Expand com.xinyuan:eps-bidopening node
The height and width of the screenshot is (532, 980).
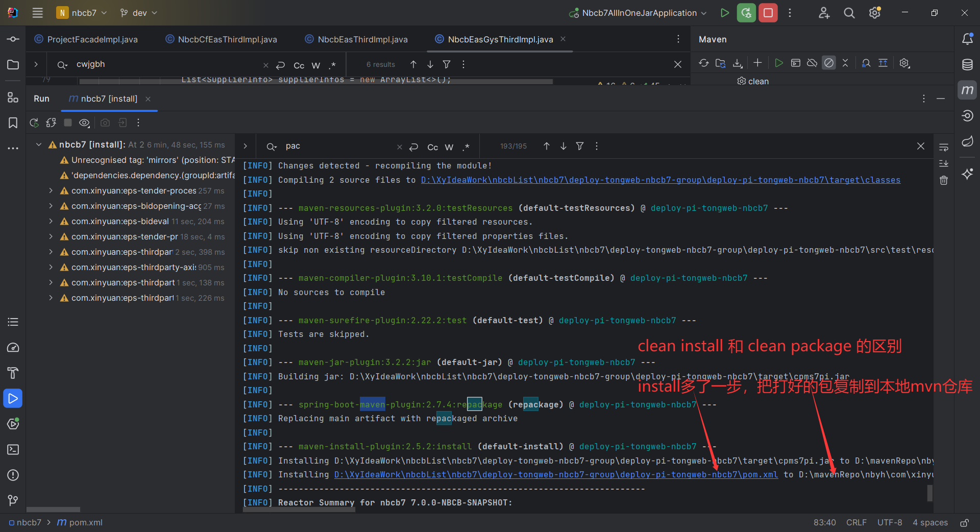pos(51,206)
